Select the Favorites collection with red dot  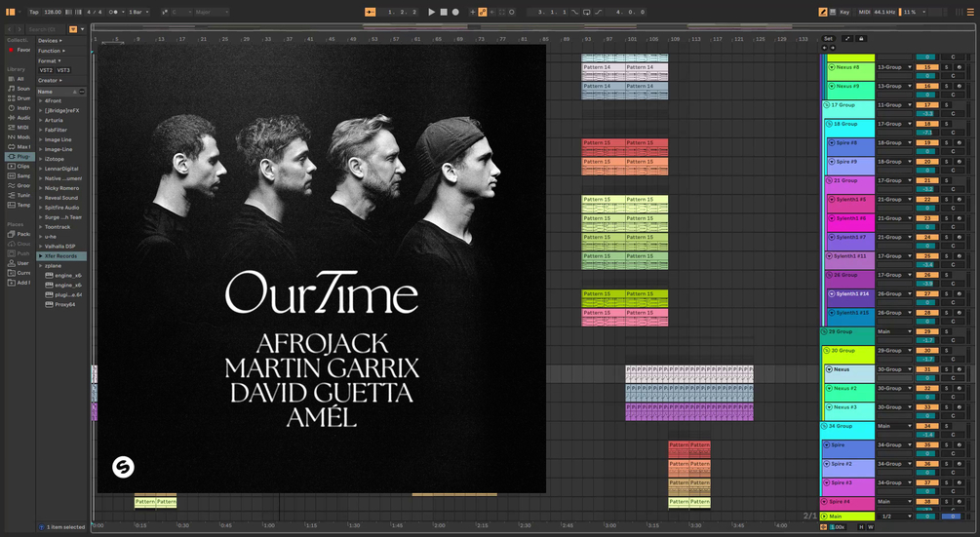point(19,50)
